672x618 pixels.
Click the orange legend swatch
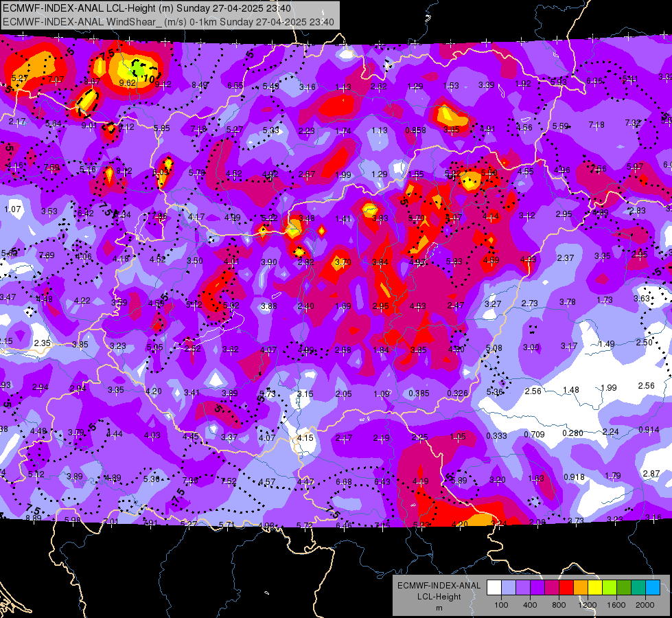click(x=580, y=588)
